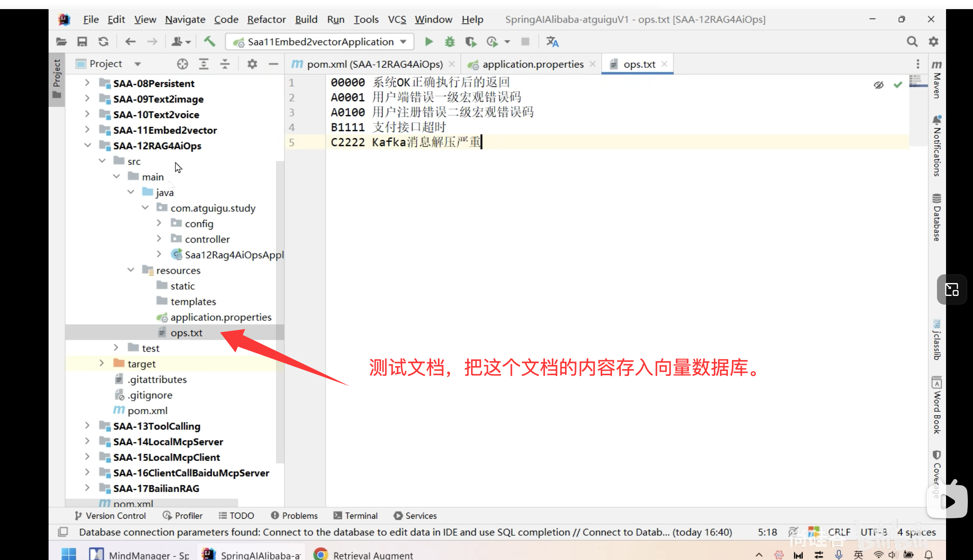Click the project tree vertical scrollbar

(x=280, y=308)
